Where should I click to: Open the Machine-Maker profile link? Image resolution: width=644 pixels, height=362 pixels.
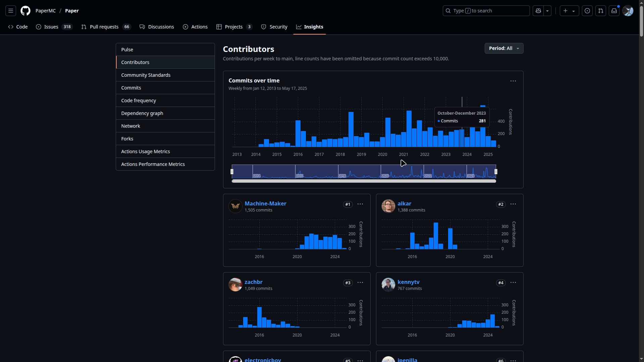pyautogui.click(x=265, y=203)
